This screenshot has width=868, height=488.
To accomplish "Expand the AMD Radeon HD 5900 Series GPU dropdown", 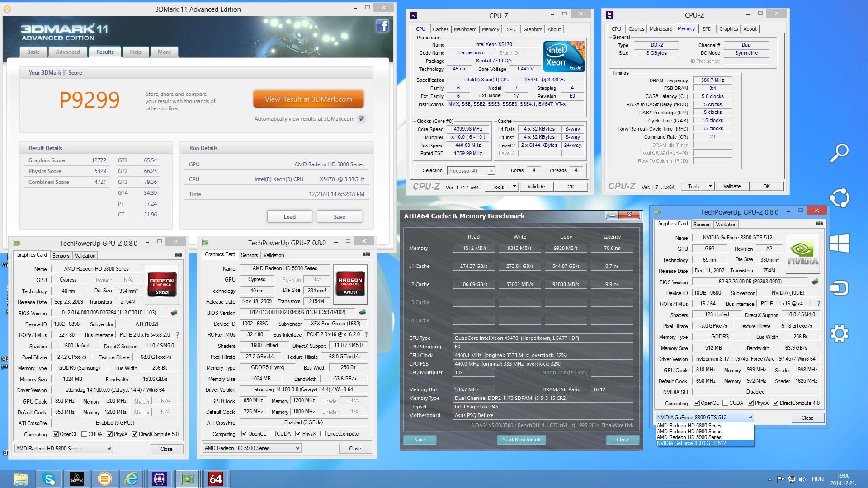I will click(297, 448).
